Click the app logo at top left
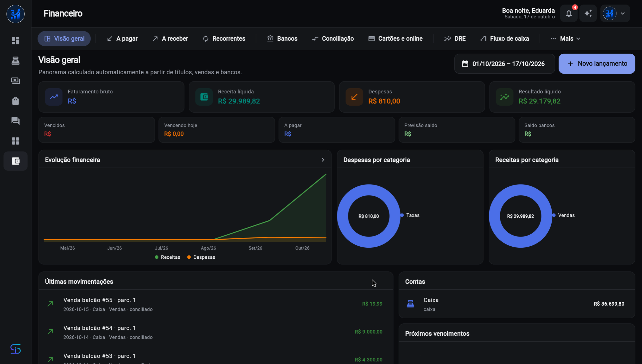642x364 pixels. tap(16, 14)
